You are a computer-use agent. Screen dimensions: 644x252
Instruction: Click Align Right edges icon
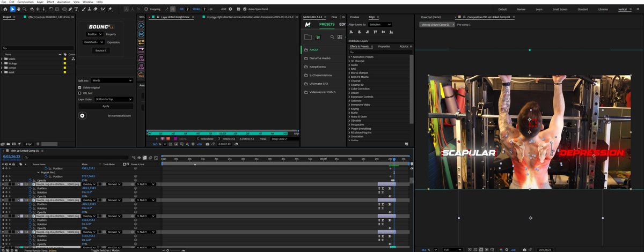point(368,32)
